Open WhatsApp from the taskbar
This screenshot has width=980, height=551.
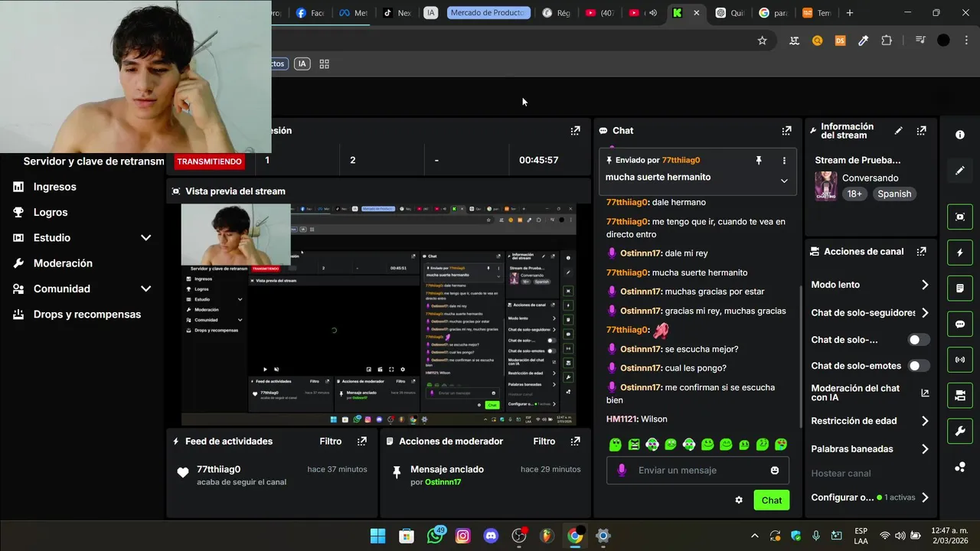[x=435, y=536]
